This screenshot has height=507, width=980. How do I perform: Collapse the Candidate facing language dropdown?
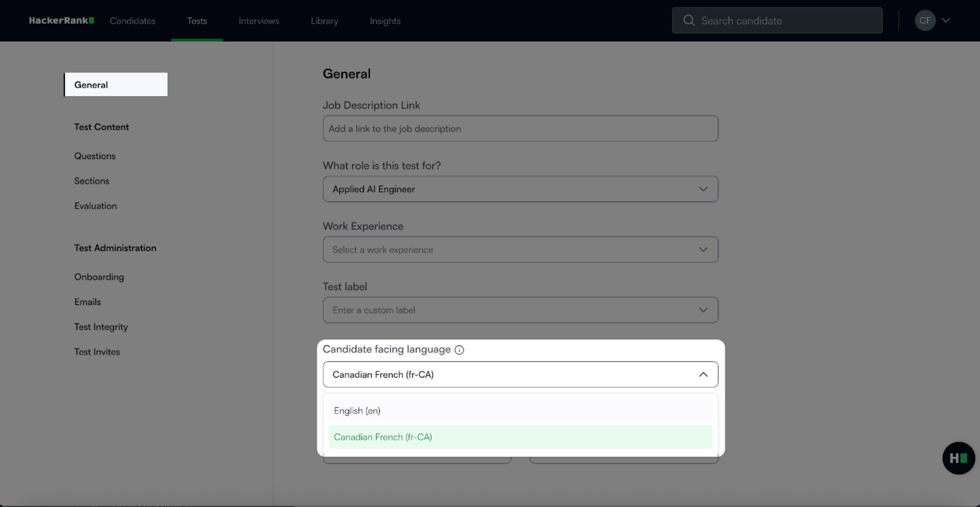click(703, 375)
